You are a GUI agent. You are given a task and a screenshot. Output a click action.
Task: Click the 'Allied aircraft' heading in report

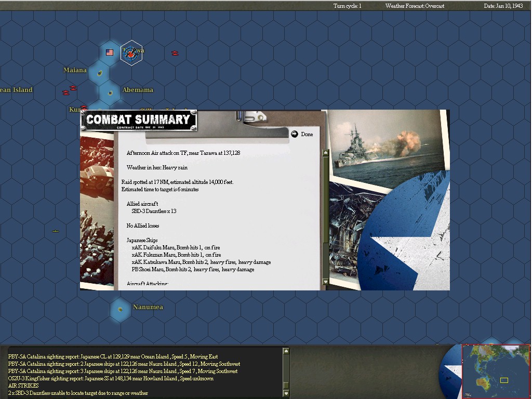pos(142,204)
